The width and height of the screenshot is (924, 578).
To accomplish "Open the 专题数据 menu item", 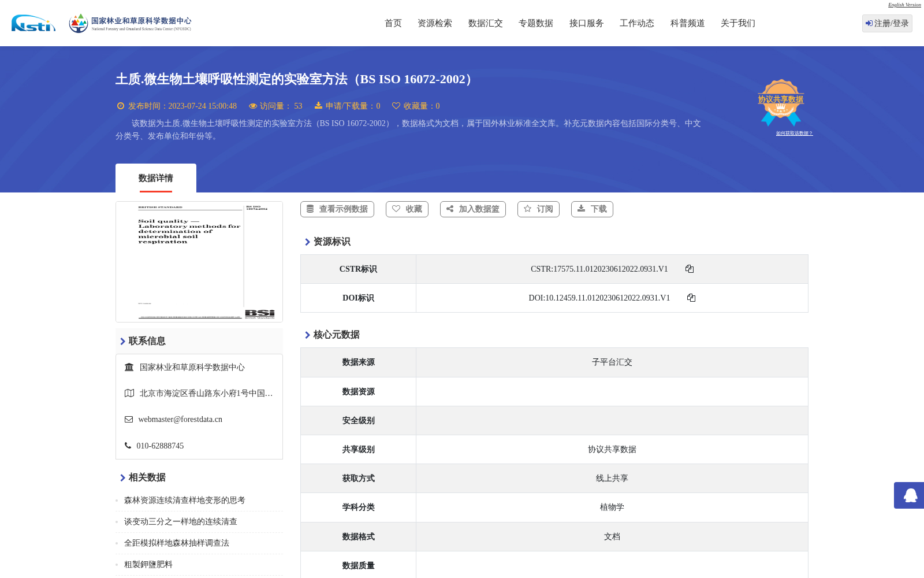I will coord(536,23).
